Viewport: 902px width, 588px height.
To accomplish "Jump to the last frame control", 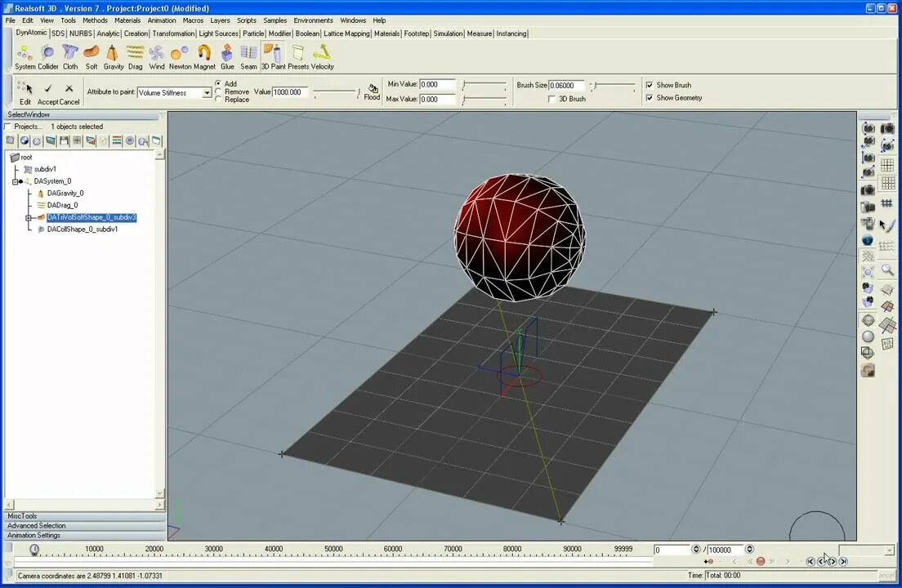I will pyautogui.click(x=843, y=562).
